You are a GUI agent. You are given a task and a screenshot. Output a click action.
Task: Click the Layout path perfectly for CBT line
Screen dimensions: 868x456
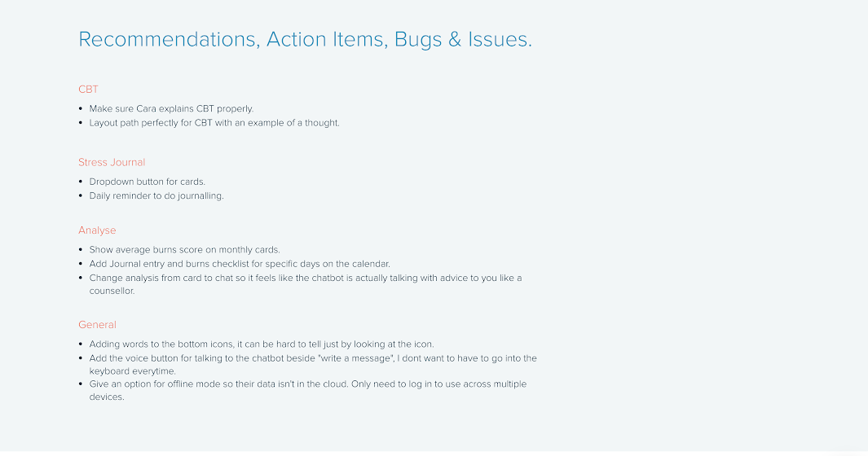click(214, 123)
